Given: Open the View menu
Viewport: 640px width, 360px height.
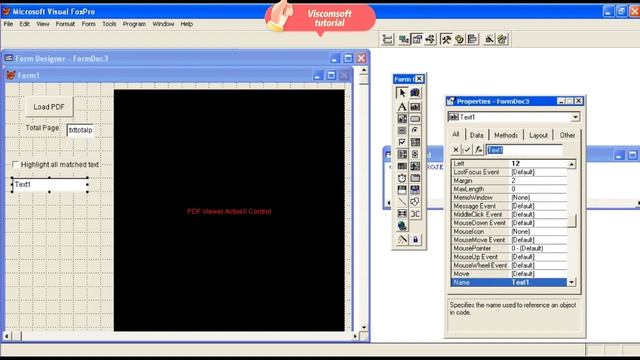Looking at the screenshot, I should pos(42,24).
